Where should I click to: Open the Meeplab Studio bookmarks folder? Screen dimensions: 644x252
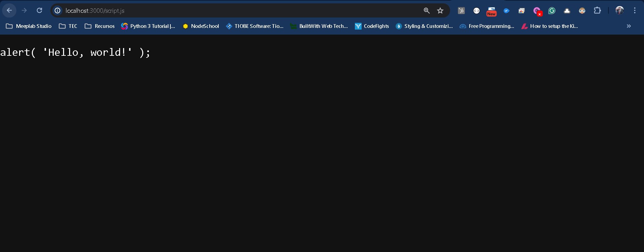pyautogui.click(x=29, y=26)
